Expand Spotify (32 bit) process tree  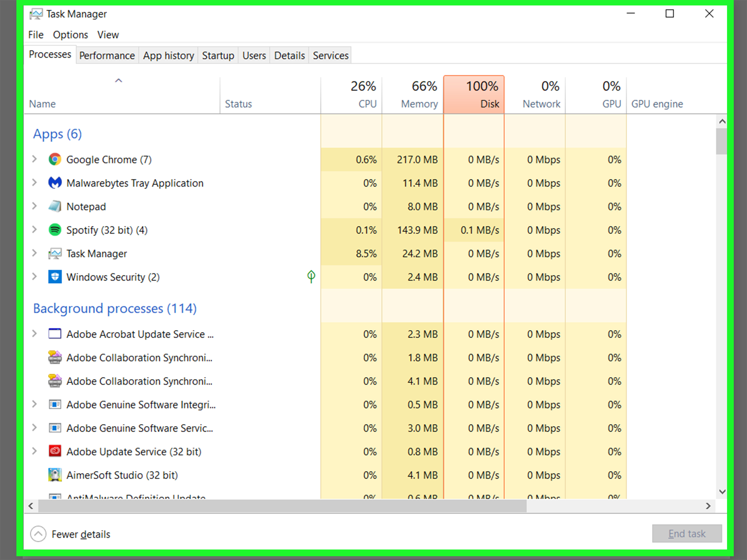point(34,230)
